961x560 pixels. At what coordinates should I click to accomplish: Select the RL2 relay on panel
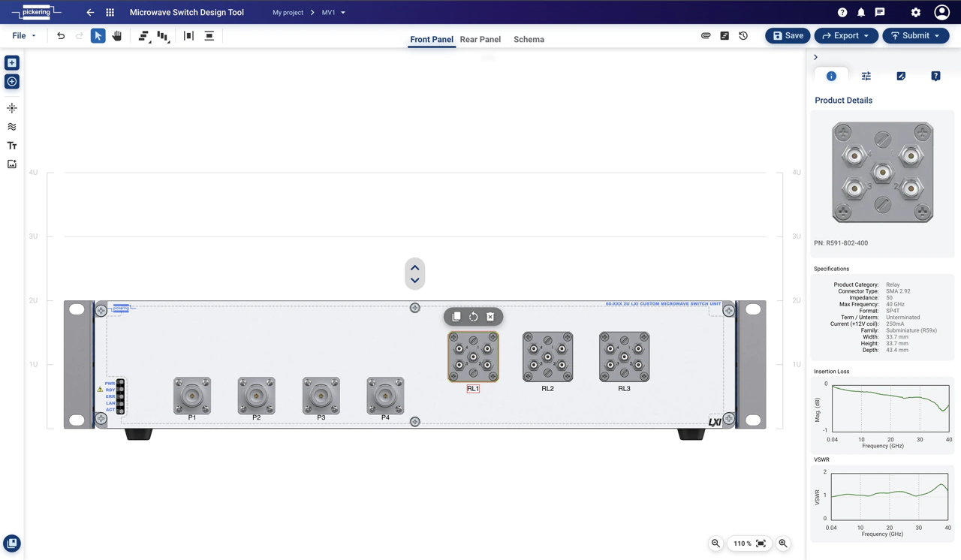[548, 357]
